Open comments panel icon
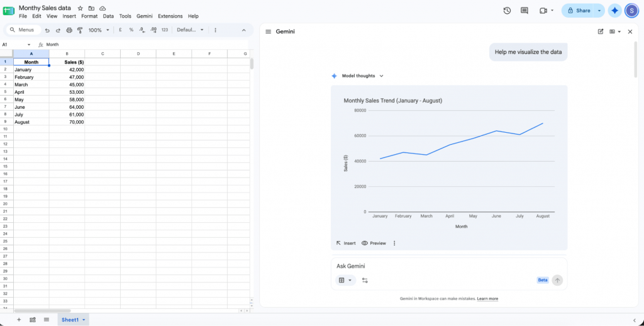 coord(524,11)
